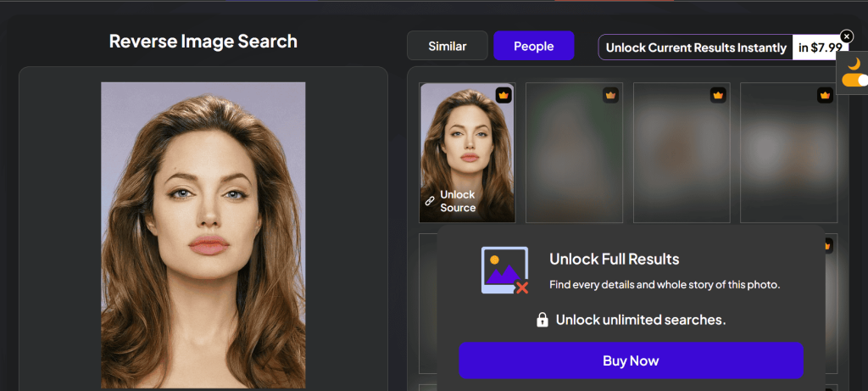The image size is (868, 391).
Task: Switch to the Similar tab
Action: (448, 46)
